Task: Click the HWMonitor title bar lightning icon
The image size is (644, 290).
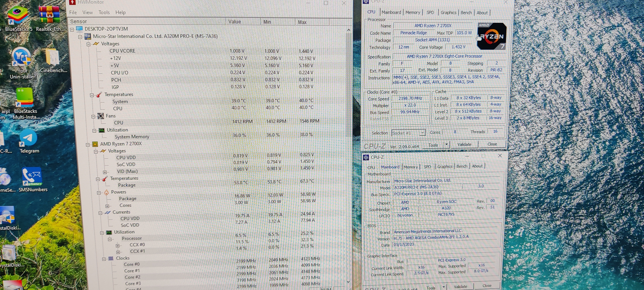Action: tap(72, 2)
